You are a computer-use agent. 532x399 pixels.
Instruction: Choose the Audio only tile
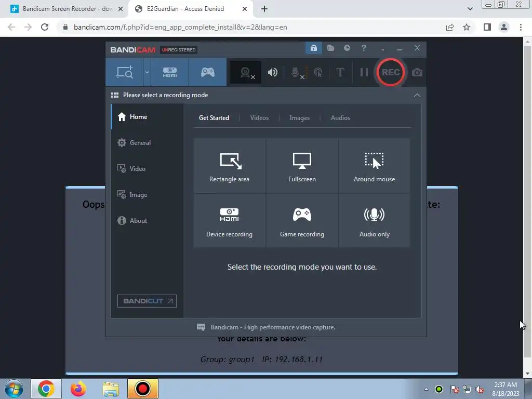(374, 220)
